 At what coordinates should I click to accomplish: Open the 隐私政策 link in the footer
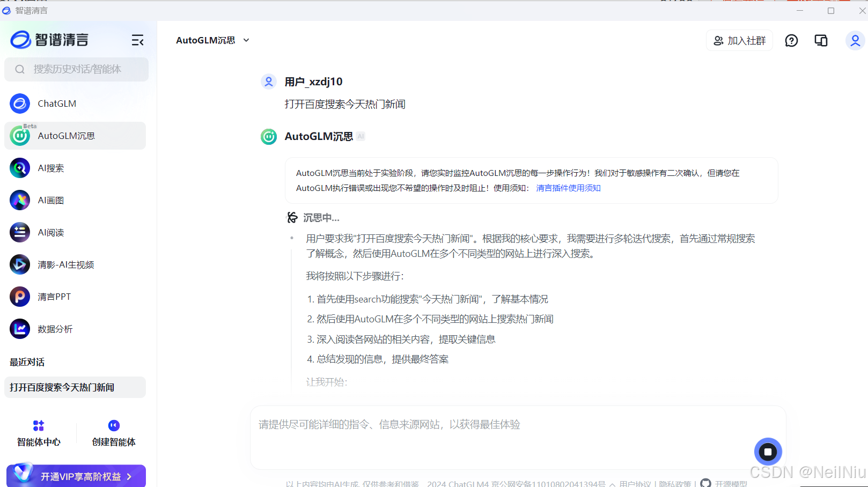[675, 484]
